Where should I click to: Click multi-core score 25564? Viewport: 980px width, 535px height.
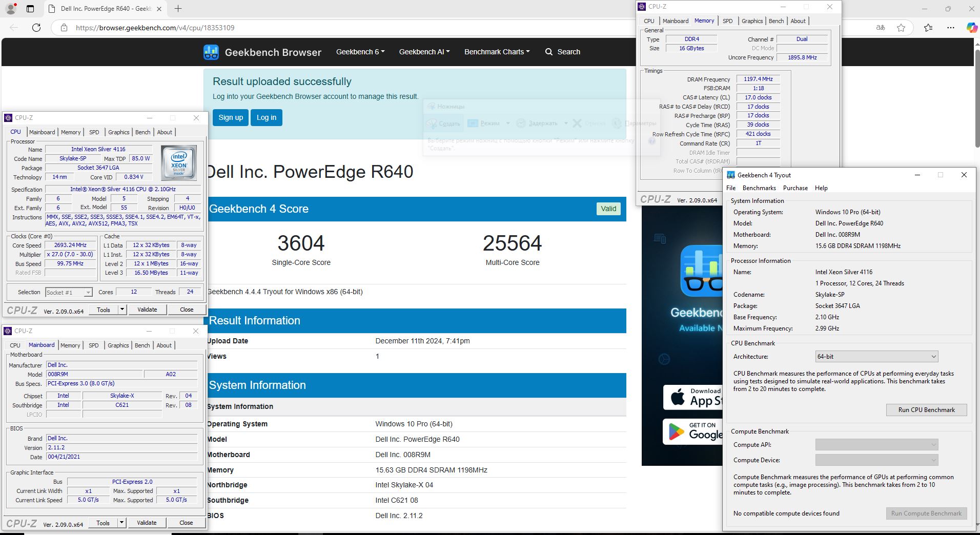[x=512, y=243]
